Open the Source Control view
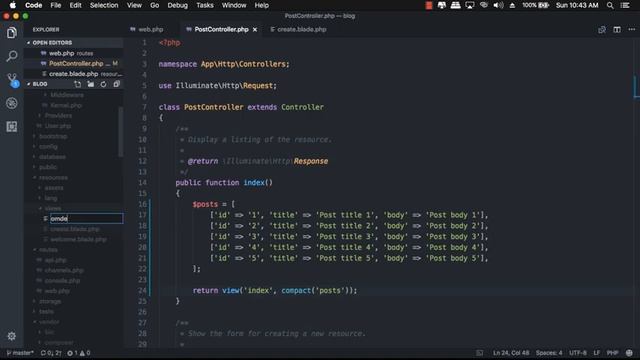 12,80
